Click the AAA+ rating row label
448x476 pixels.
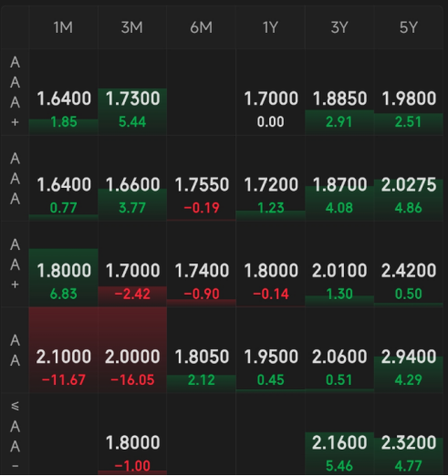[x=15, y=92]
